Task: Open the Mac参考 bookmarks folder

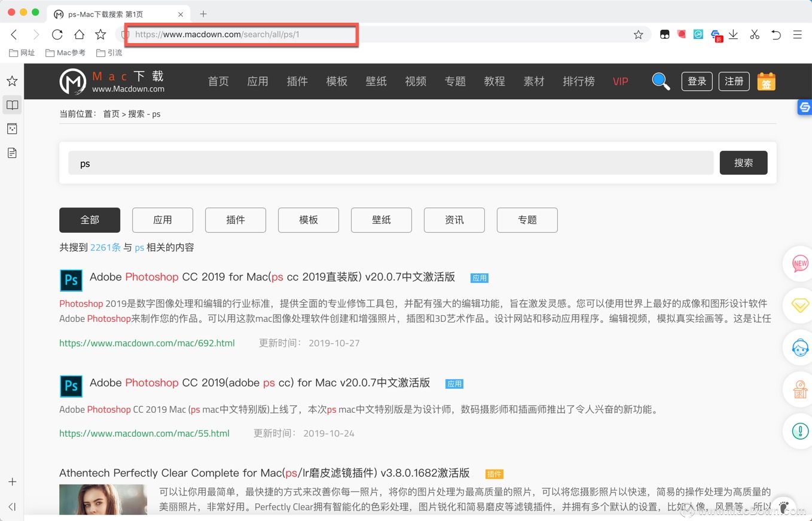Action: (66, 53)
